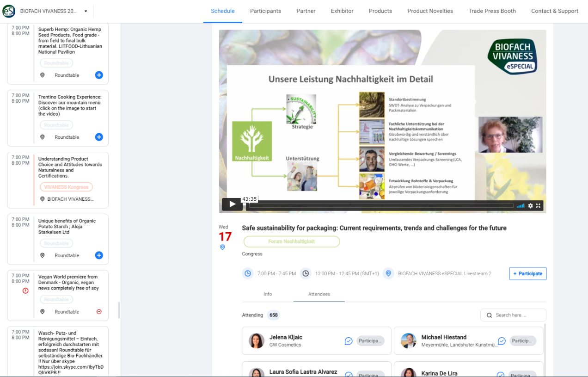Screen dimensions: 588x377
Task: Add Organic Potato Starch session plus icon
Action: [x=99, y=255]
